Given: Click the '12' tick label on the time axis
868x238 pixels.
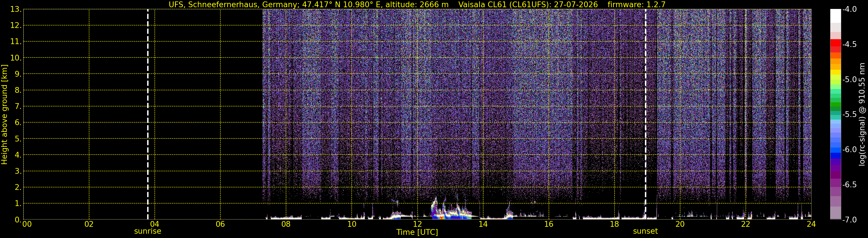Looking at the screenshot, I should click(417, 224).
